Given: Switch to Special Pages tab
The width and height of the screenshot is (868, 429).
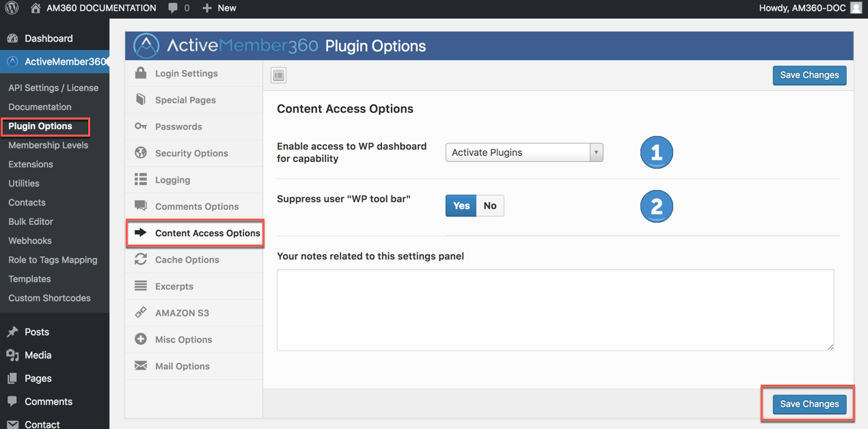Looking at the screenshot, I should pos(194,100).
